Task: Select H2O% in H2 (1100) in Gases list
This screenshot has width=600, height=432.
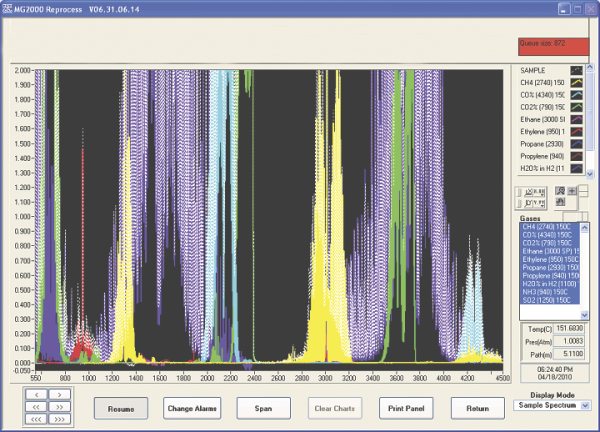Action: pyautogui.click(x=550, y=284)
